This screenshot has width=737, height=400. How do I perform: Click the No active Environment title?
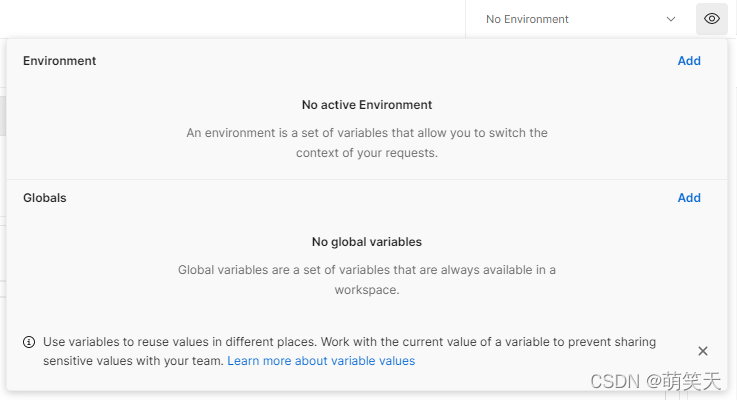[x=367, y=105]
